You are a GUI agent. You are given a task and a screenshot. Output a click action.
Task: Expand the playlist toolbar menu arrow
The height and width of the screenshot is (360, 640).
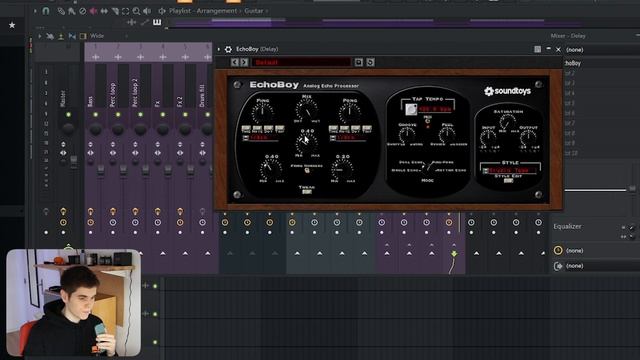pyautogui.click(x=35, y=11)
